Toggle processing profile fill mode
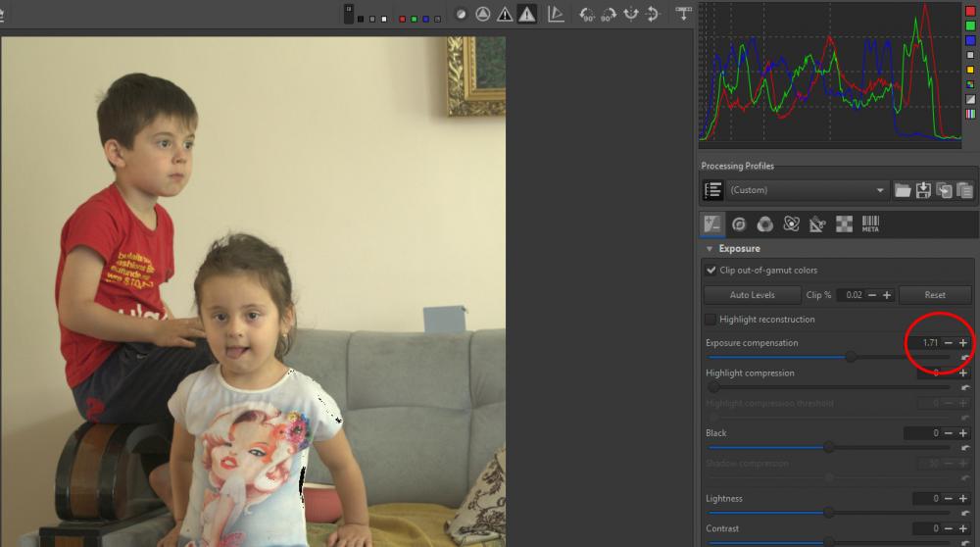 coord(712,190)
